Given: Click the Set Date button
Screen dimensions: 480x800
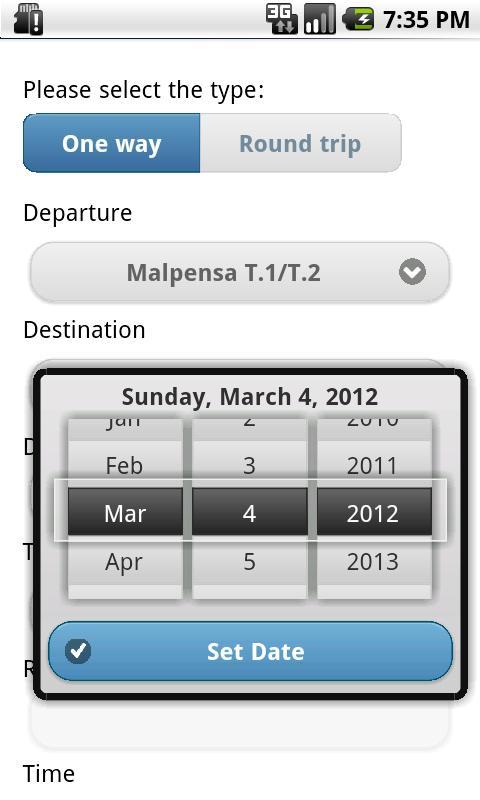Looking at the screenshot, I should (x=250, y=651).
